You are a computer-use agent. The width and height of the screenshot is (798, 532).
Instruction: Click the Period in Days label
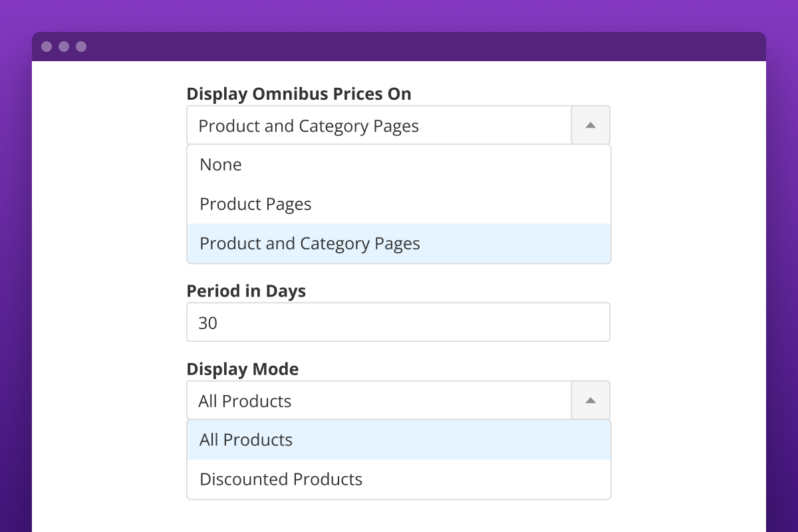246,291
